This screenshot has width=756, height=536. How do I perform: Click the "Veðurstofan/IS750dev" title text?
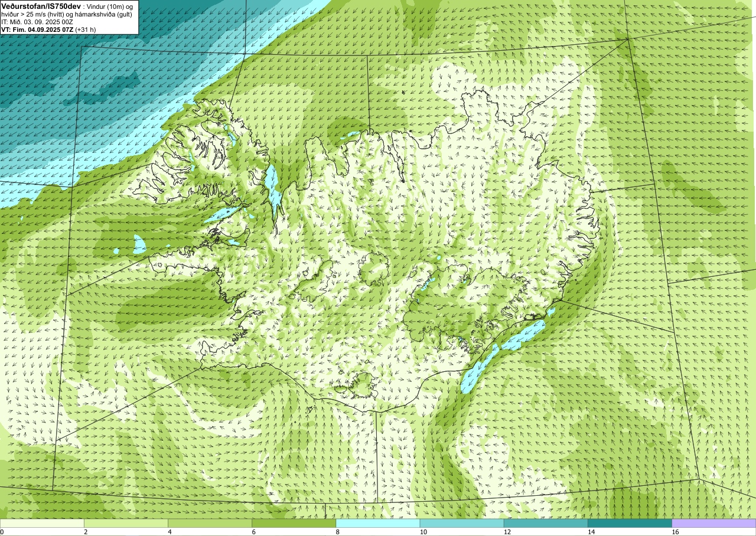point(41,6)
